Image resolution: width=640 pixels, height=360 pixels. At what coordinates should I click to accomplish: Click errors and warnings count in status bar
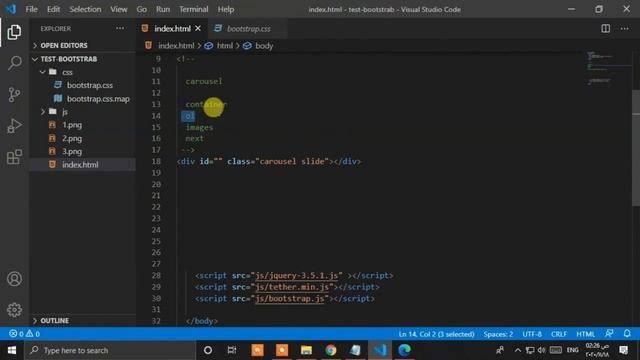[24, 334]
